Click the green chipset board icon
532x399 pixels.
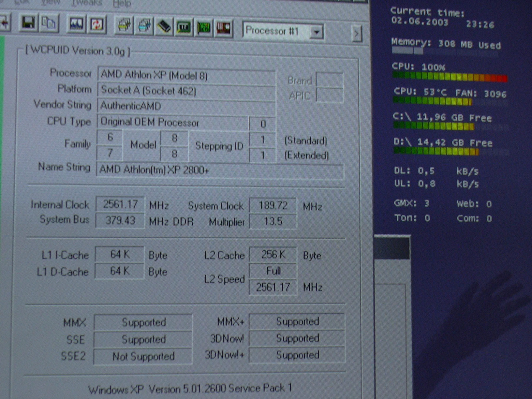click(x=184, y=27)
